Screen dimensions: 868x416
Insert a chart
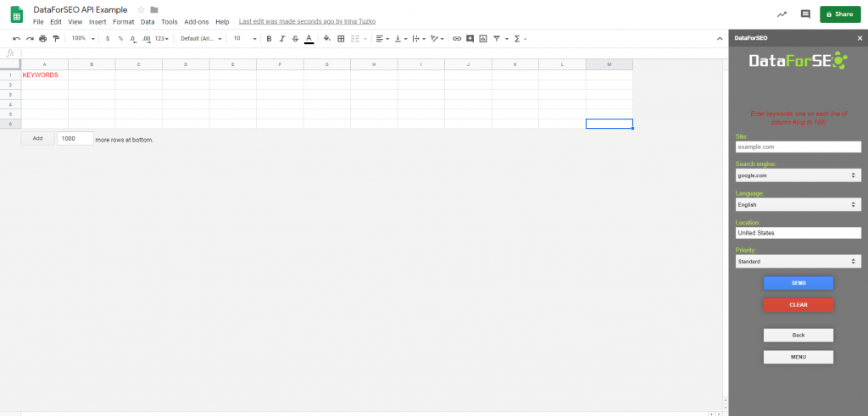(x=483, y=39)
